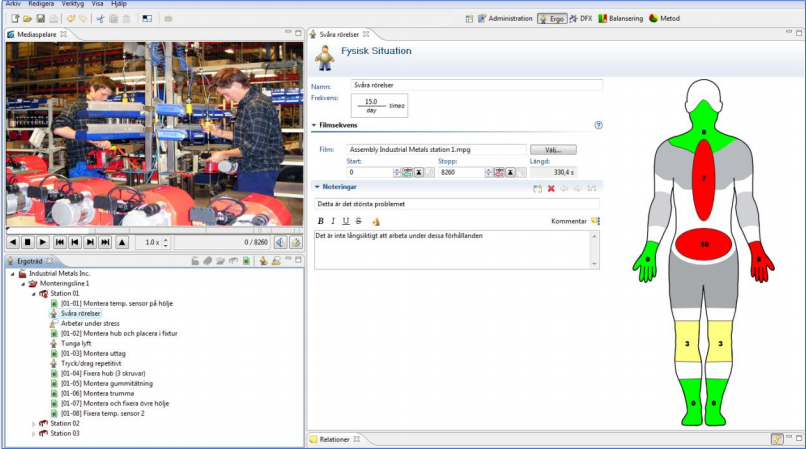Add a new note in Noteringar

[537, 188]
